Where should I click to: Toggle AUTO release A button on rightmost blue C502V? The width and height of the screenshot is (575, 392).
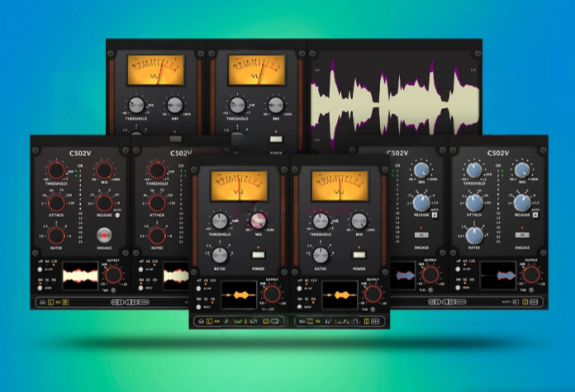pyautogui.click(x=535, y=215)
